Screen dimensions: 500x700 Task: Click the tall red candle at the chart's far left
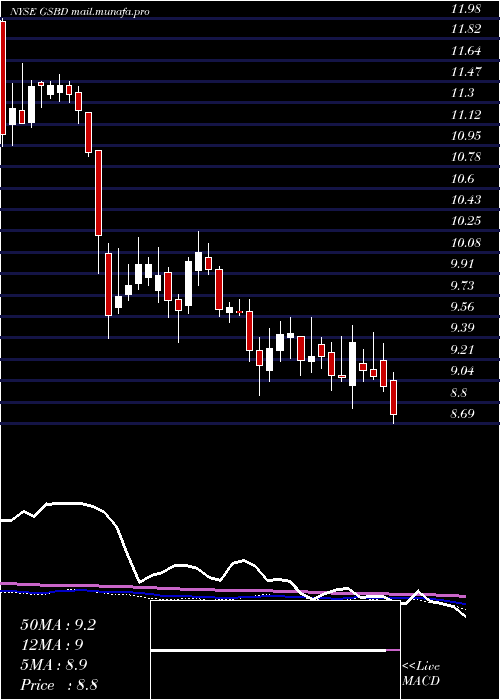pos(3,78)
